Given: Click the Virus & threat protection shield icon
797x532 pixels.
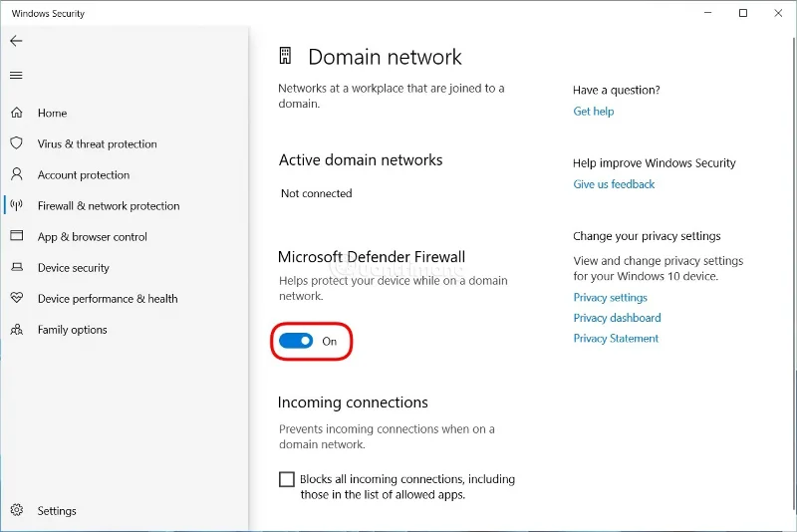Looking at the screenshot, I should coord(17,143).
